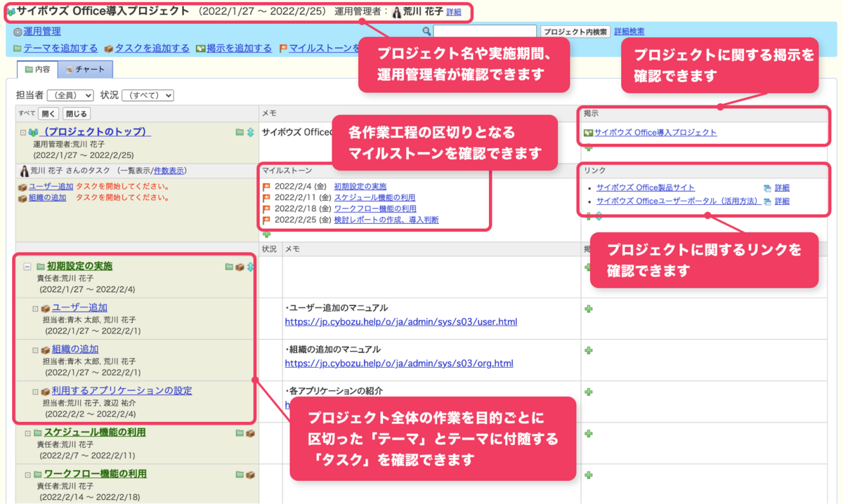Open the サイボウズ Office製品サイト link
Image resolution: width=843 pixels, height=504 pixels.
pyautogui.click(x=646, y=187)
